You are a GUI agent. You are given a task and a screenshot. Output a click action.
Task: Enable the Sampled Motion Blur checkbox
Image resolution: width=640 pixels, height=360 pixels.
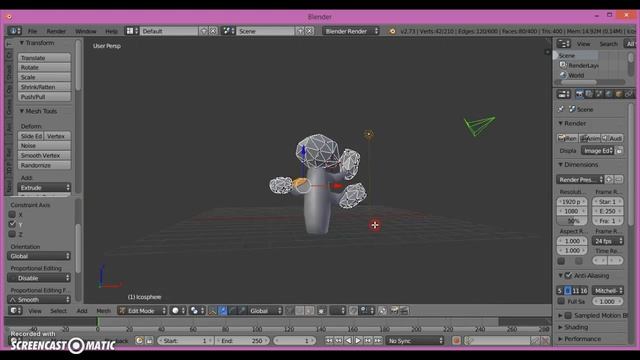pos(568,316)
